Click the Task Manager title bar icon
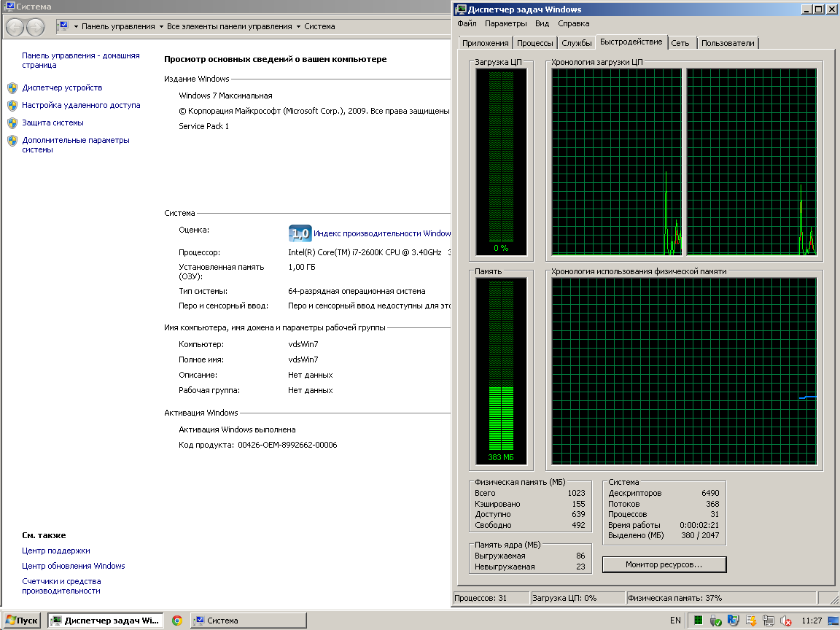The height and width of the screenshot is (630, 840). tap(461, 9)
